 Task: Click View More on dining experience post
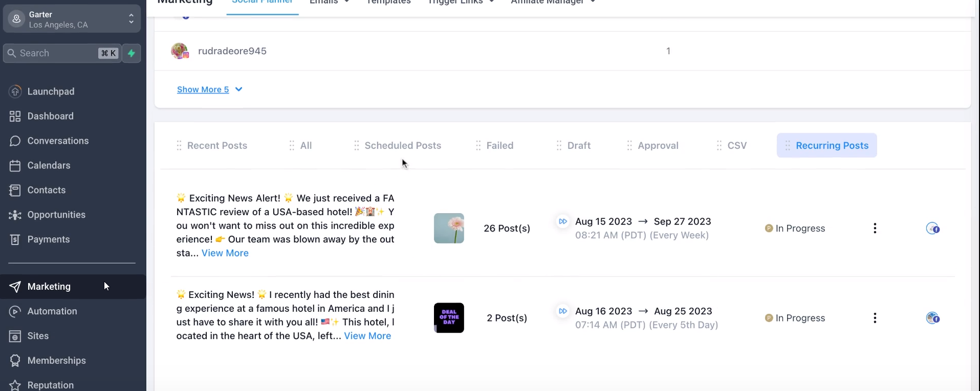pyautogui.click(x=367, y=336)
